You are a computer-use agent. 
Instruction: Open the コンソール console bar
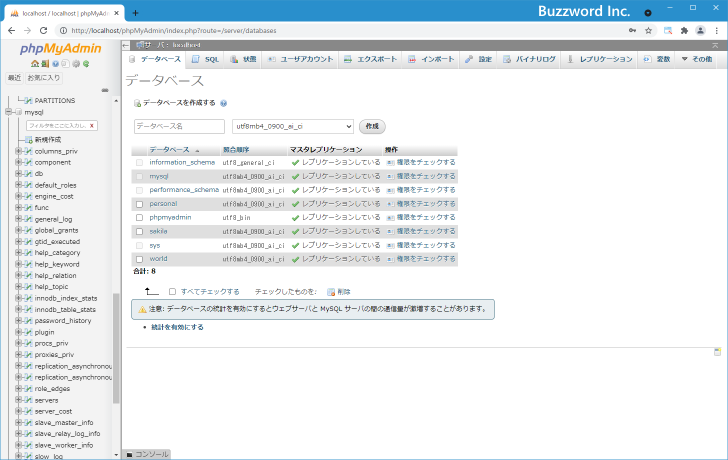click(x=147, y=454)
